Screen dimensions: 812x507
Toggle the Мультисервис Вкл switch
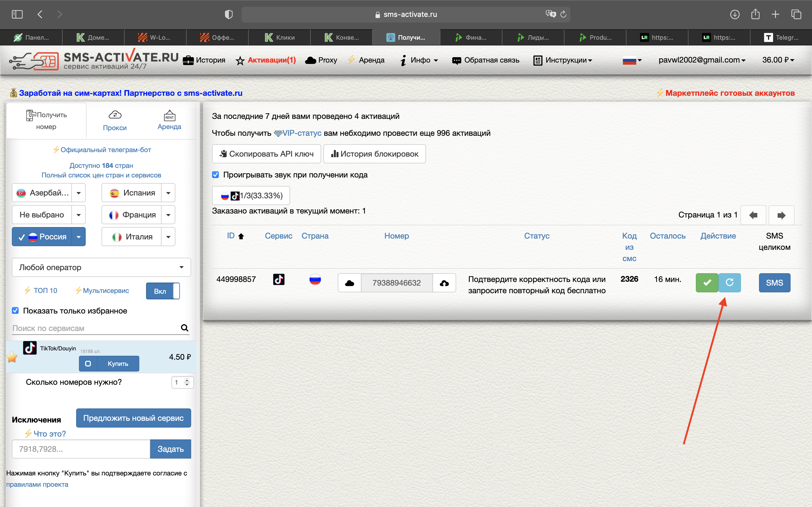click(x=163, y=291)
